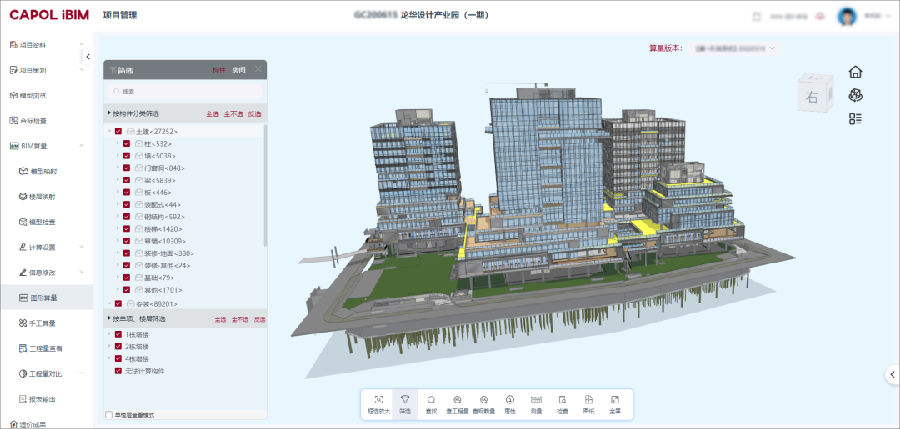Click 反选 in the floor filter section
900x429 pixels.
click(257, 320)
